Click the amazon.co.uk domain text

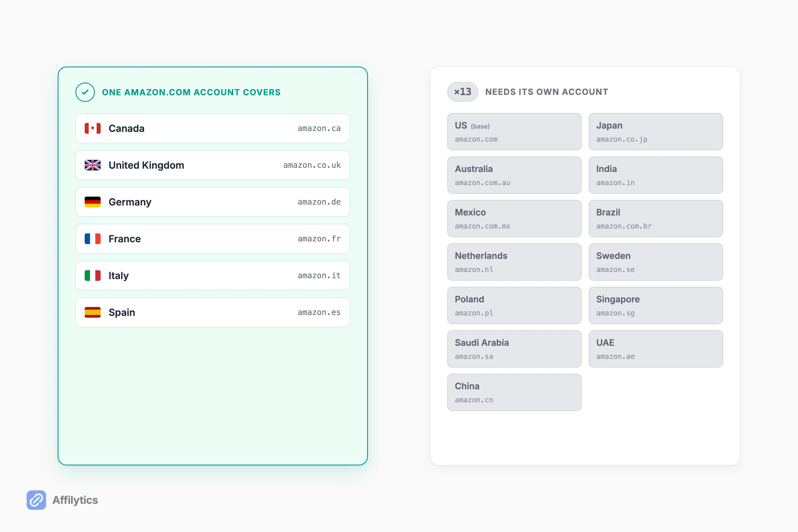coord(312,165)
